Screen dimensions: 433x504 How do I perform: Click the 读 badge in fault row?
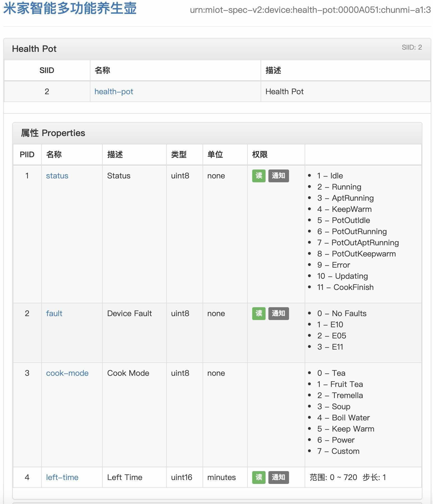tap(259, 314)
